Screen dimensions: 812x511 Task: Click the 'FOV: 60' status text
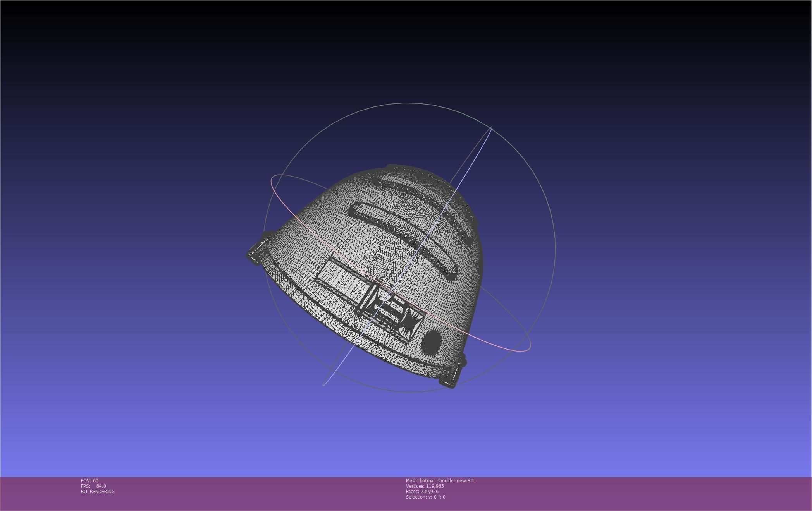tap(89, 480)
